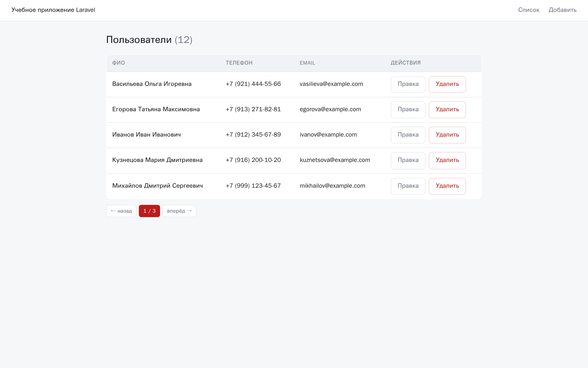Edit Кузнецова Мария Дмитриевна entry

coord(408,160)
